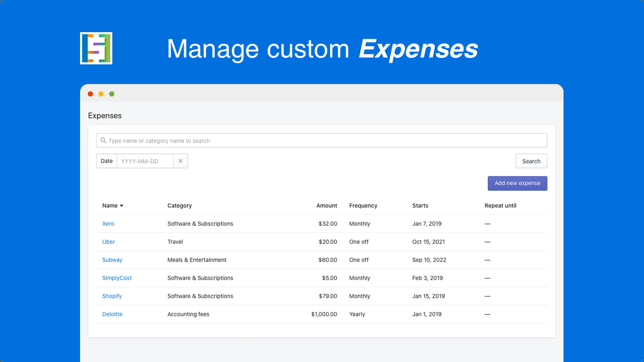Sort the table using the Name caret arrow

121,205
